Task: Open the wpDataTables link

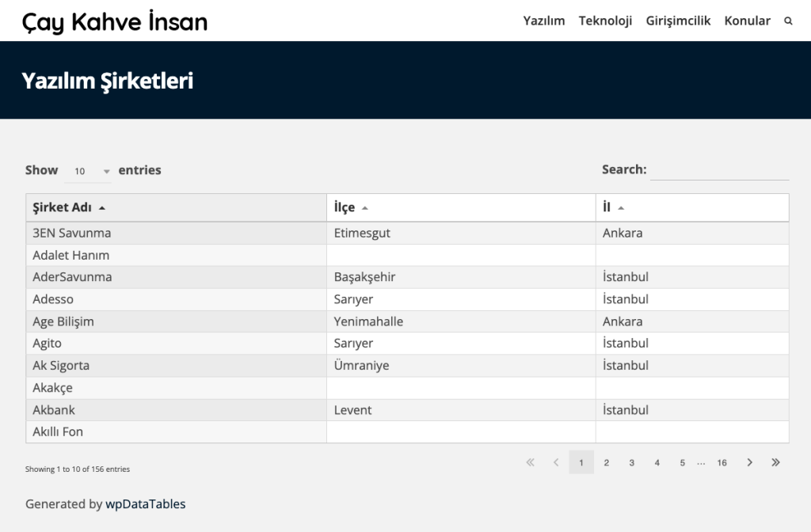Action: 146,504
